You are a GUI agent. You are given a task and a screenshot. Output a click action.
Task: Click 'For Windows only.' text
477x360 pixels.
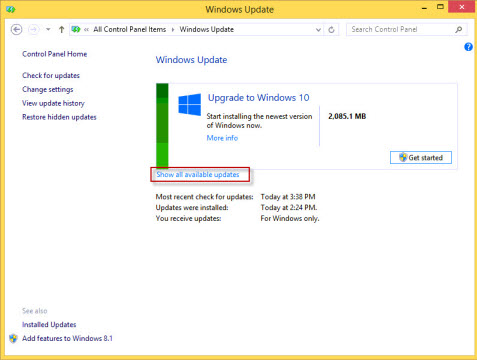pos(290,218)
